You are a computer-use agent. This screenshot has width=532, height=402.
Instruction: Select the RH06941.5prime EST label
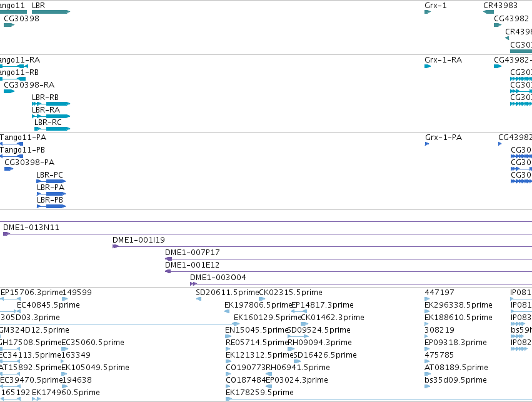pyautogui.click(x=298, y=368)
